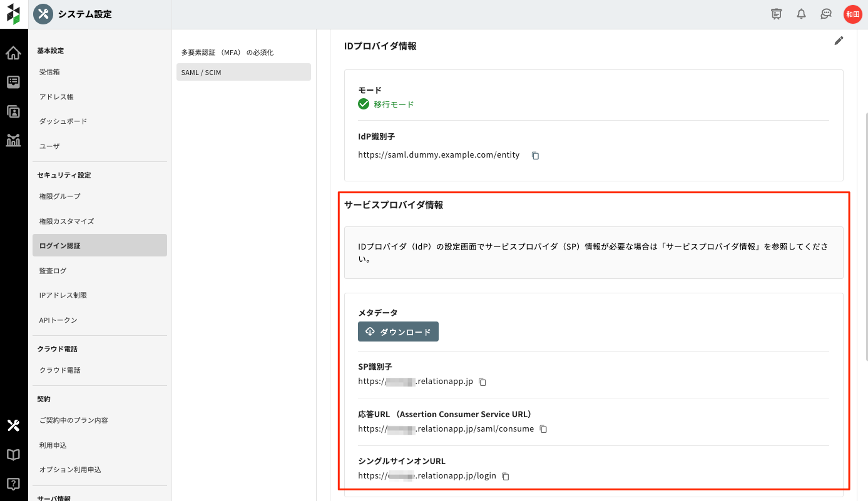Viewport: 868px width, 501px height.
Task: Open the inbox list icon in sidebar
Action: [13, 82]
